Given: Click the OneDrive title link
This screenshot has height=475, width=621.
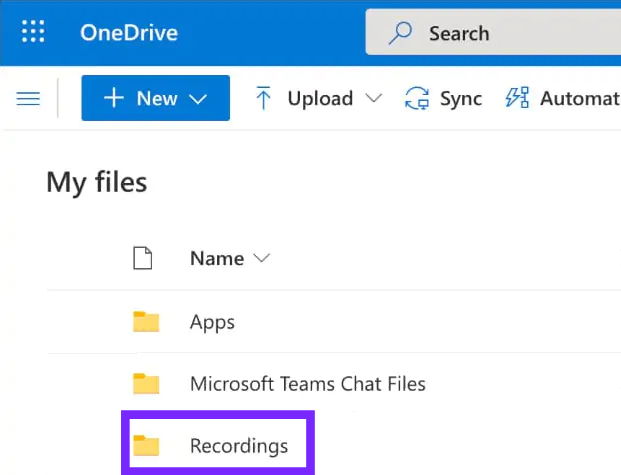Looking at the screenshot, I should (x=128, y=33).
